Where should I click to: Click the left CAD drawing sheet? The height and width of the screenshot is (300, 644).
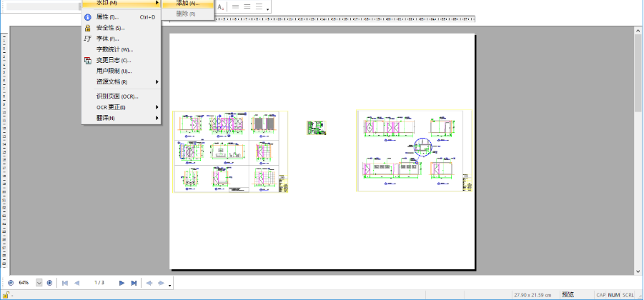pos(230,151)
